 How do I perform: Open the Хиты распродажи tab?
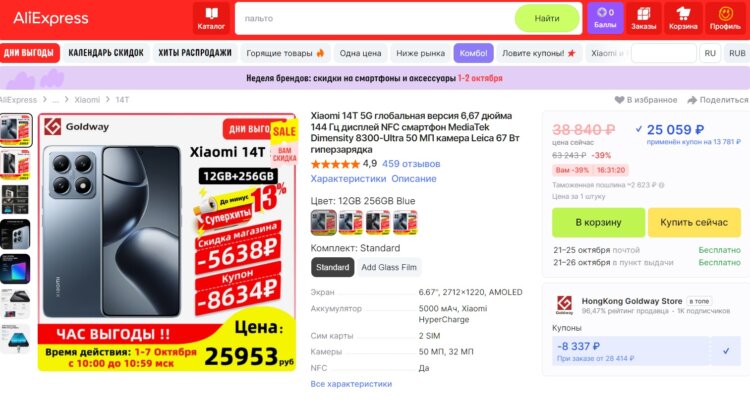click(x=195, y=53)
